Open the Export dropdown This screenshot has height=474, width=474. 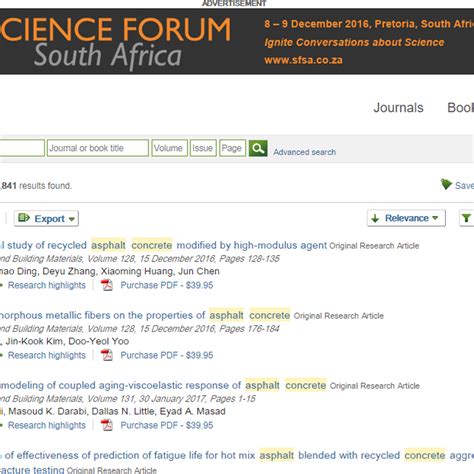[46, 219]
